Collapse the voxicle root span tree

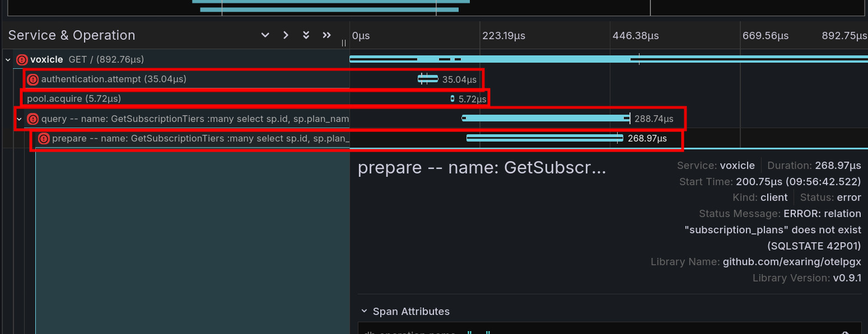pos(8,60)
